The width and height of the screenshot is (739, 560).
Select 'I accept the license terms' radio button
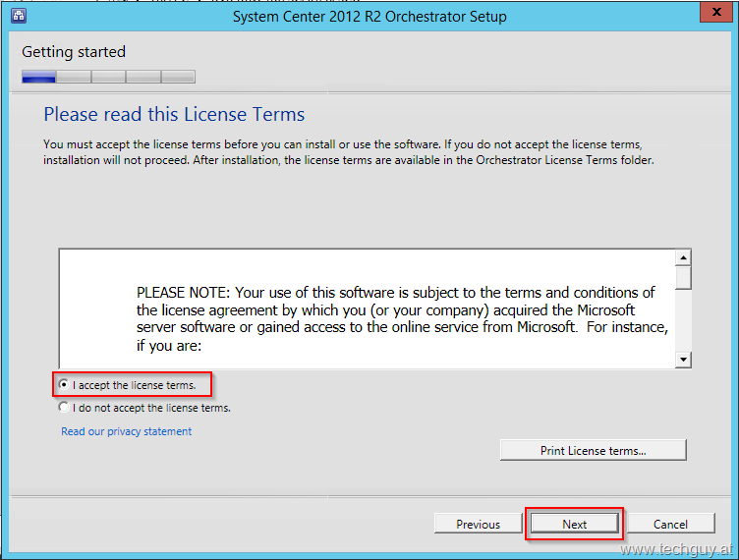64,384
